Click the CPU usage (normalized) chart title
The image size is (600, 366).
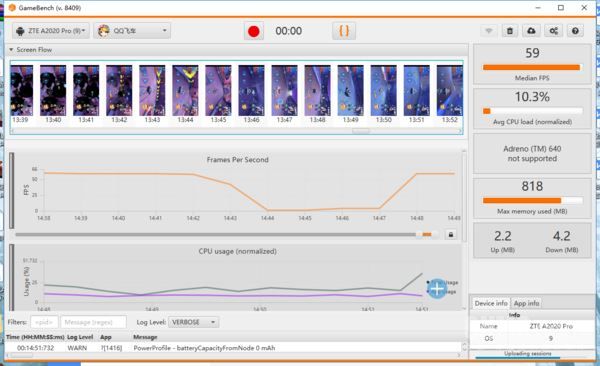click(238, 252)
